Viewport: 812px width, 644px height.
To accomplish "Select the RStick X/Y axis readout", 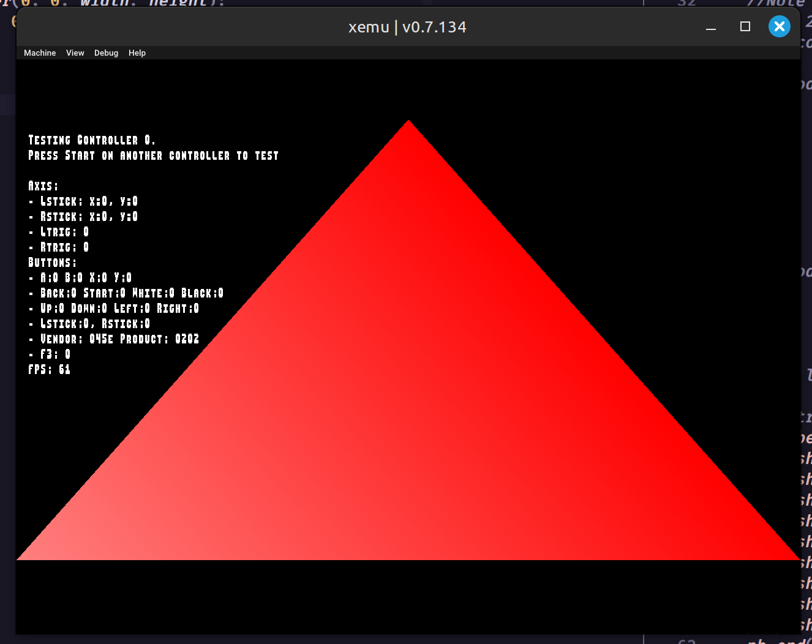I will [89, 217].
